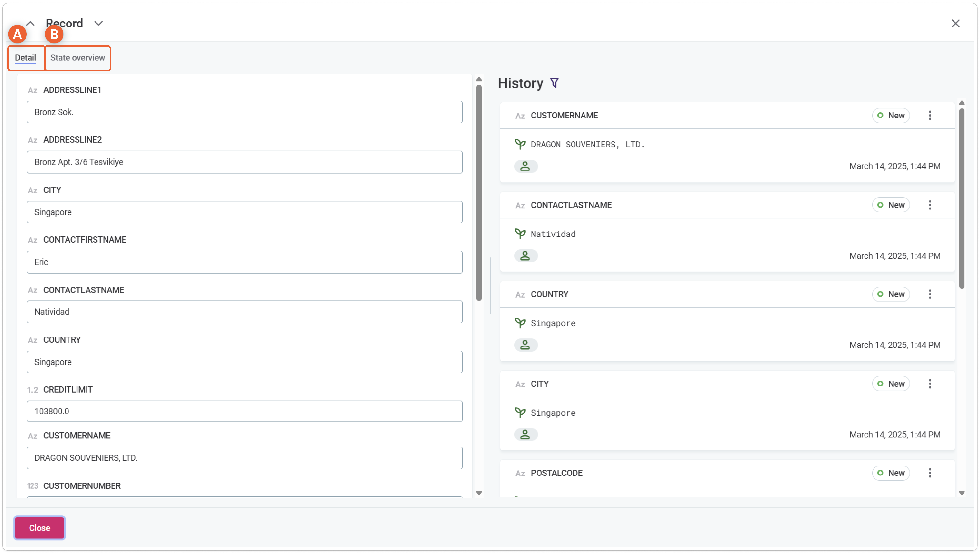Open the three-dot menu on CUSTOMERNAME entry
The height and width of the screenshot is (554, 980).
coord(930,115)
